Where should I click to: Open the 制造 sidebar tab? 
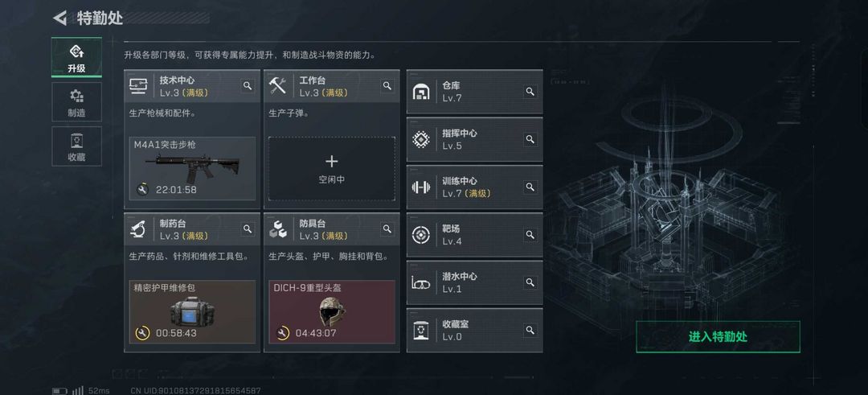pos(76,102)
